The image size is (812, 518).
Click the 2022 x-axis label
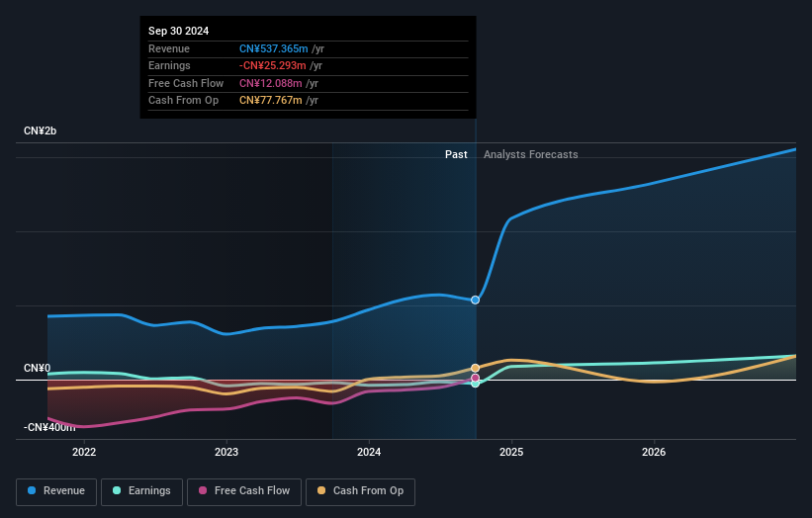point(84,452)
